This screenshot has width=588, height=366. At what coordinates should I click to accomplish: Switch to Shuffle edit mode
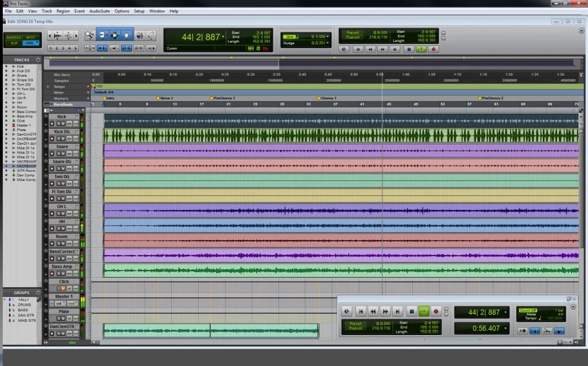click(15, 37)
